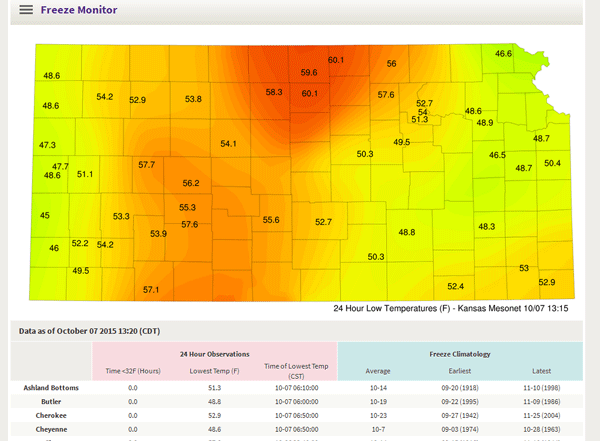600x441 pixels.
Task: Open the hamburger menu beside Freeze Monitor
Action: coord(25,10)
